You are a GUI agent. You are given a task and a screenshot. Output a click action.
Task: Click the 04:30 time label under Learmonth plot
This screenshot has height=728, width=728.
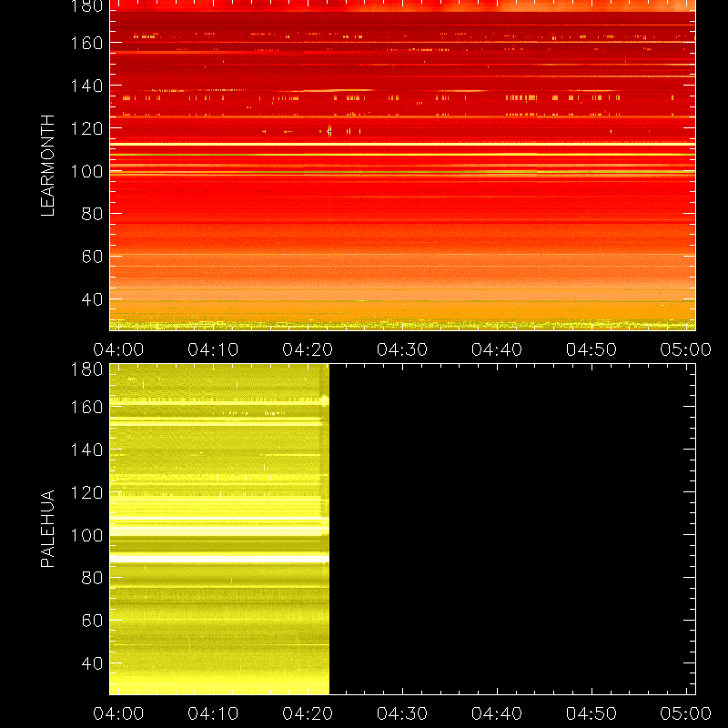(x=402, y=349)
